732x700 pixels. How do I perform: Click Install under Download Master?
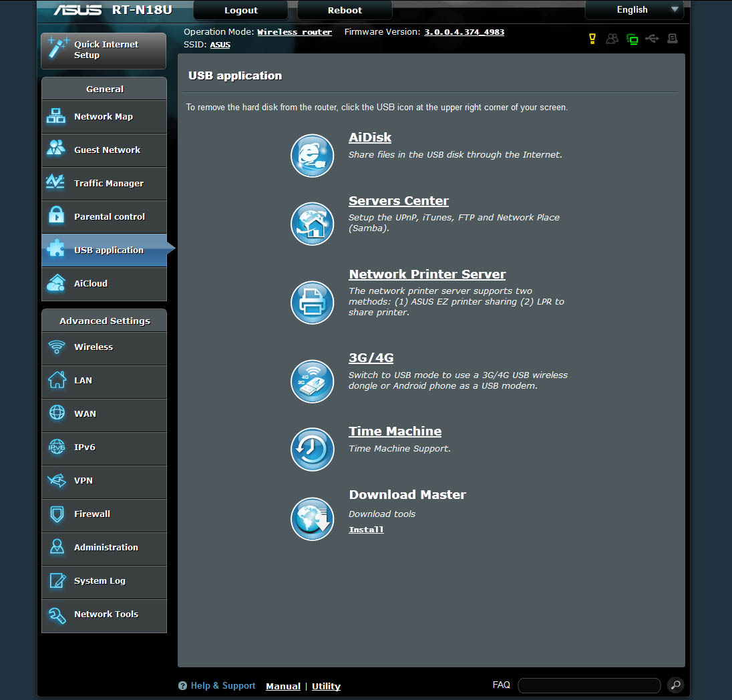coord(366,530)
